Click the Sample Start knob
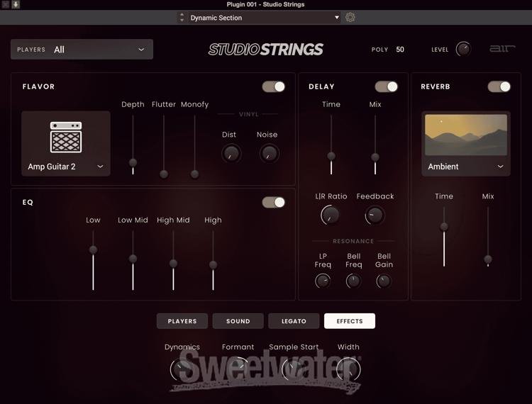532x404 pixels. tap(294, 369)
